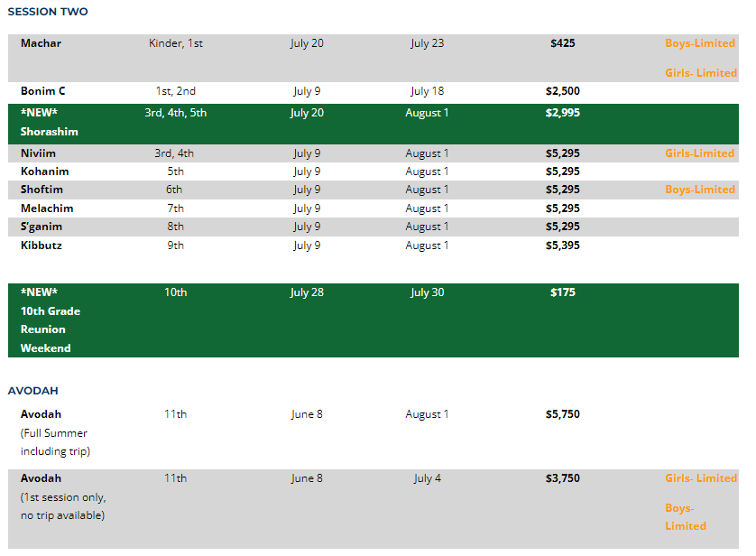Viewport: 756px width, 556px height.
Task: Select the Melachim program name
Action: pos(47,208)
